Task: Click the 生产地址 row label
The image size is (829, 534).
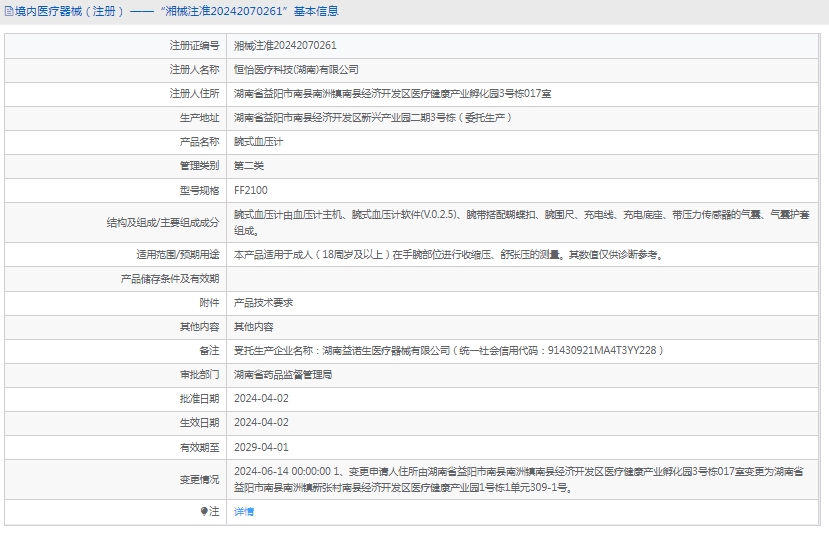Action: click(199, 118)
